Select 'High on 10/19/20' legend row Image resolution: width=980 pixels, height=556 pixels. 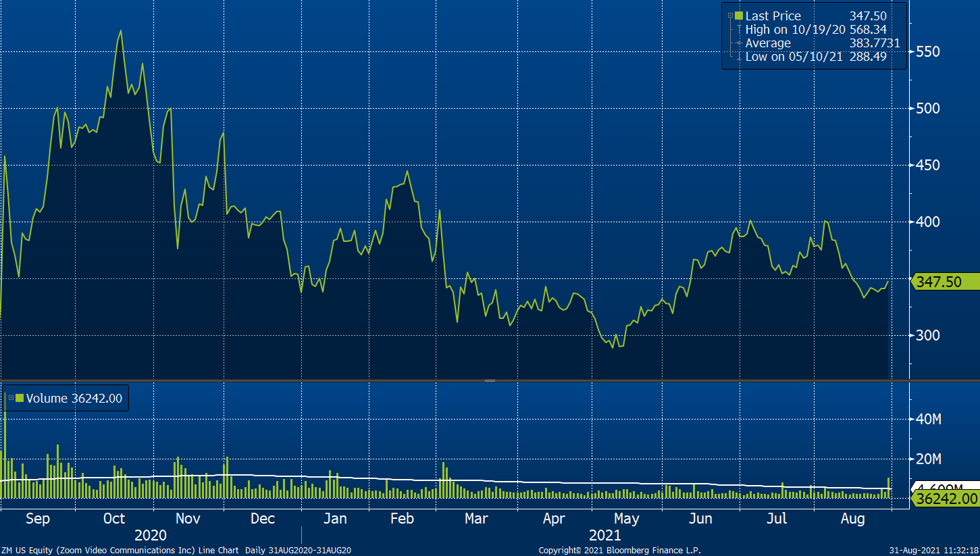(816, 30)
